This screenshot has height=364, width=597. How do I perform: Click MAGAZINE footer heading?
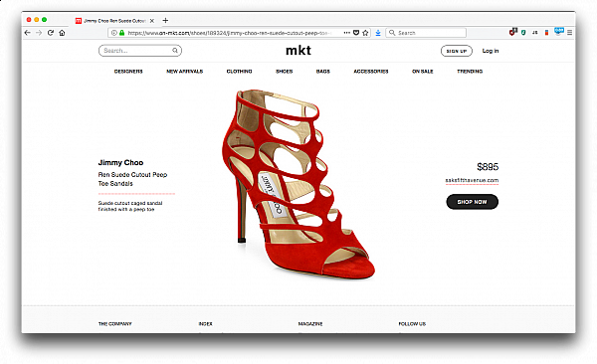(x=310, y=323)
